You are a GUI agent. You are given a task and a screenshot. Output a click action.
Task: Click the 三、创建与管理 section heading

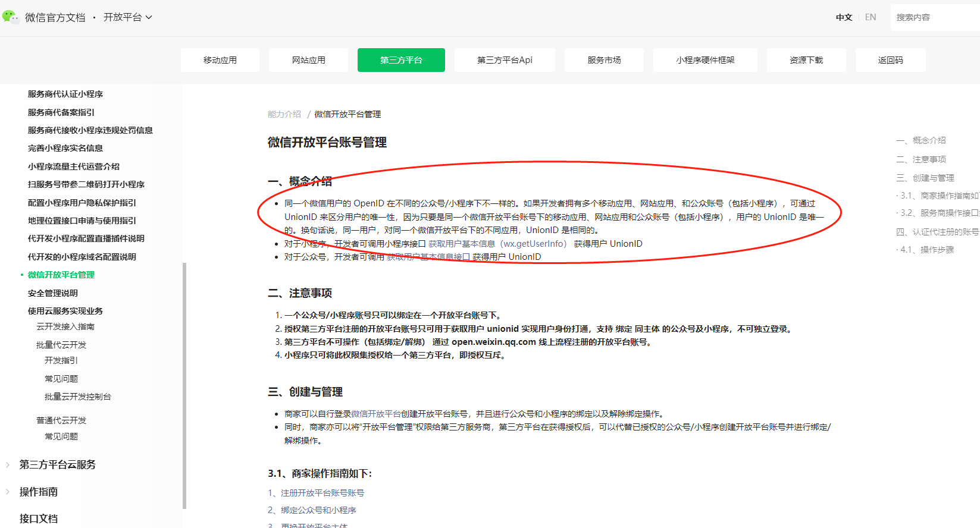pos(305,392)
